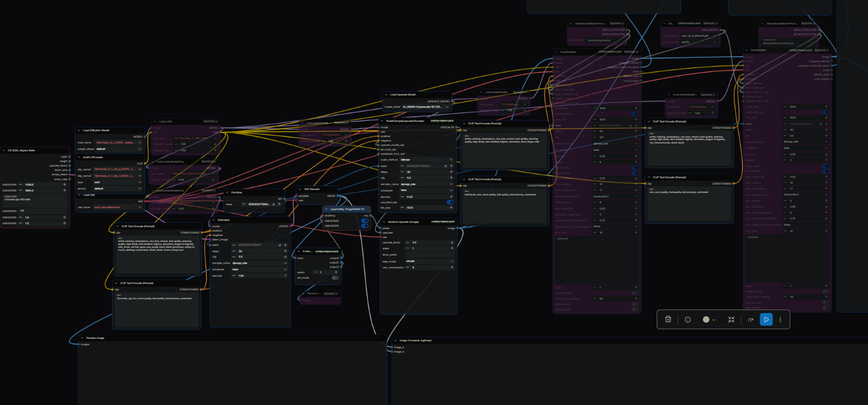The width and height of the screenshot is (868, 405).
Task: Collapse the Image Comparer (rgthree) node
Action: tap(396, 340)
